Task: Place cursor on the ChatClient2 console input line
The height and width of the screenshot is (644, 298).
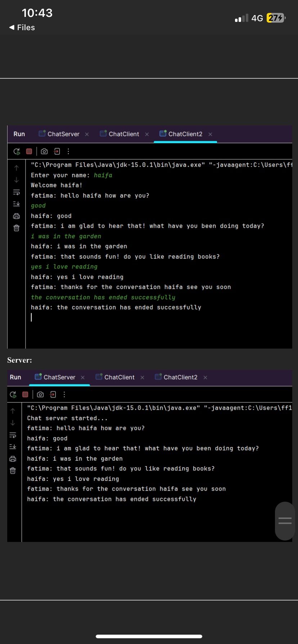Action: [158, 317]
